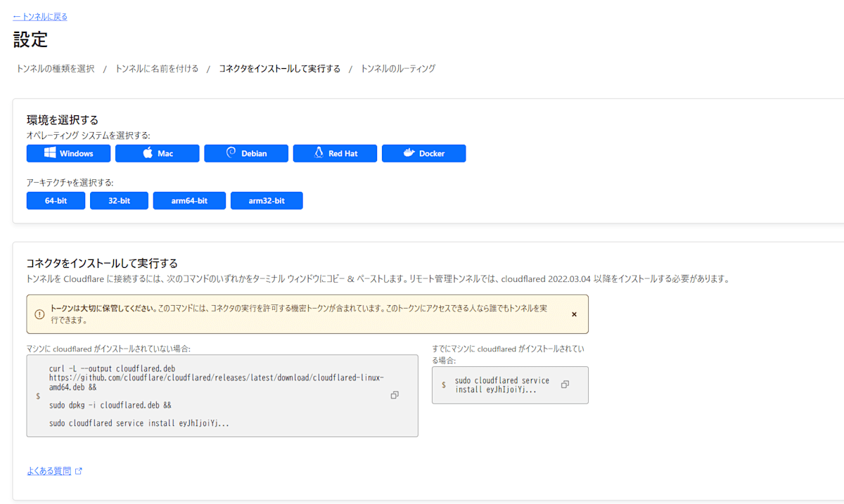Click the アーキテクチャを選択する label
Viewport: 844px width, 504px height.
70,182
